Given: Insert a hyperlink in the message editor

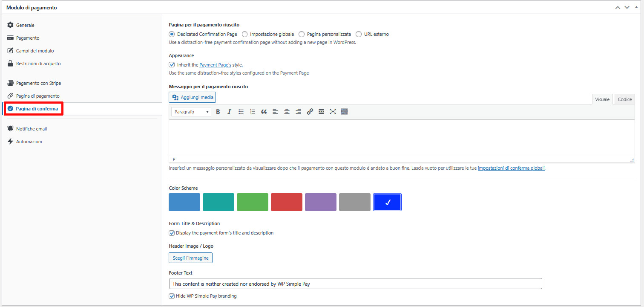Looking at the screenshot, I should pyautogui.click(x=310, y=111).
